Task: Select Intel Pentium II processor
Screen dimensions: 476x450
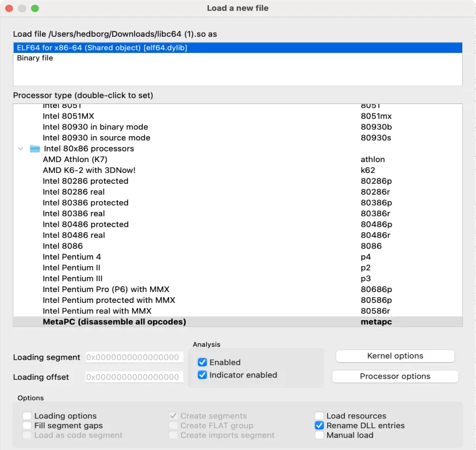Action: point(237,268)
